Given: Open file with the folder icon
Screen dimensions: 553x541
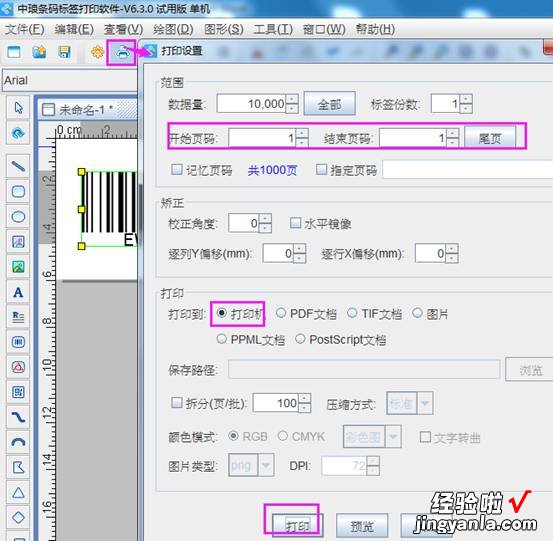Looking at the screenshot, I should click(x=39, y=52).
